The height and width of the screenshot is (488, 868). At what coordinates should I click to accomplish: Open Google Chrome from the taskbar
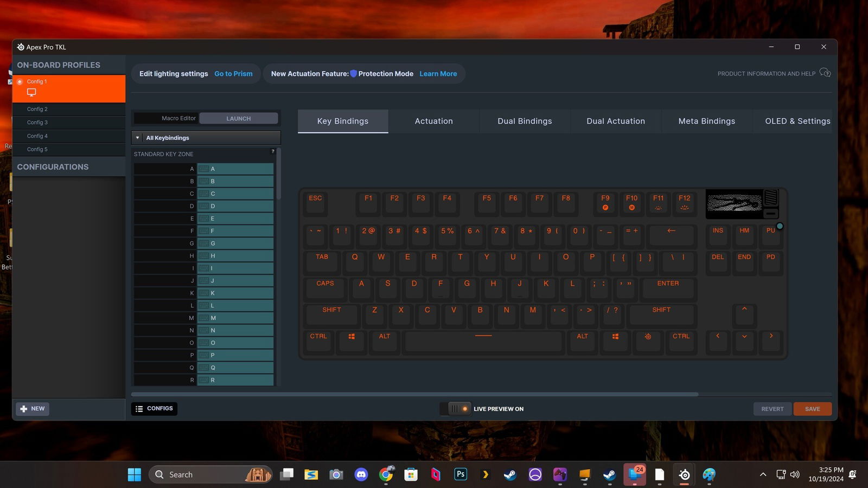386,474
